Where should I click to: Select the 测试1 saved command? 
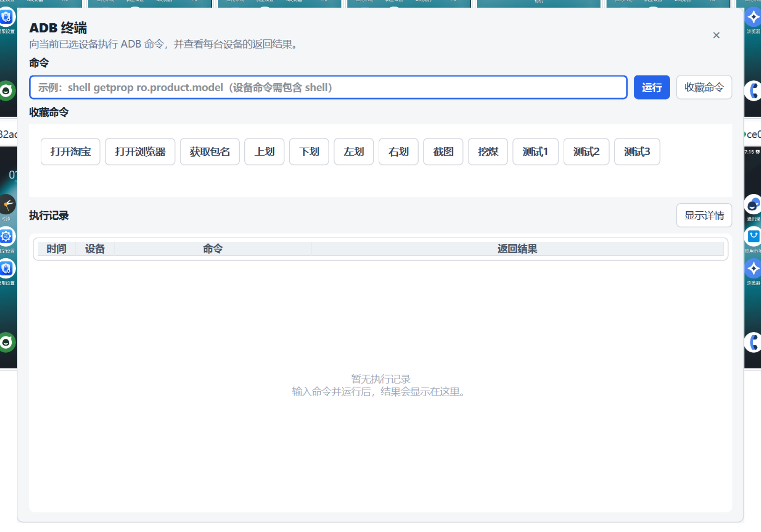click(535, 151)
